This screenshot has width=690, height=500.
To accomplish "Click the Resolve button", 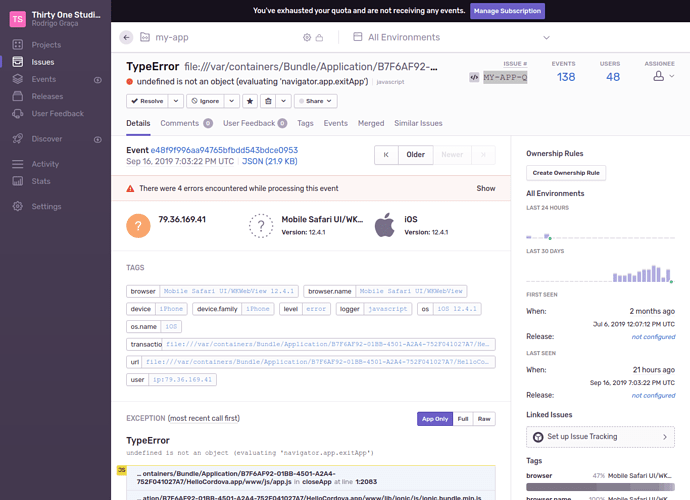I will pyautogui.click(x=147, y=101).
